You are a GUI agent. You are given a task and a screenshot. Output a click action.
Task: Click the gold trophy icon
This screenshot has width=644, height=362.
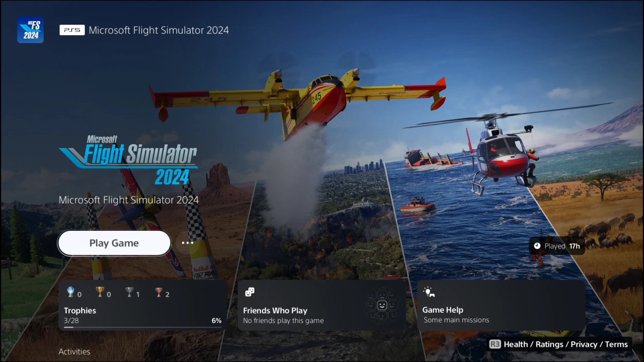(100, 292)
